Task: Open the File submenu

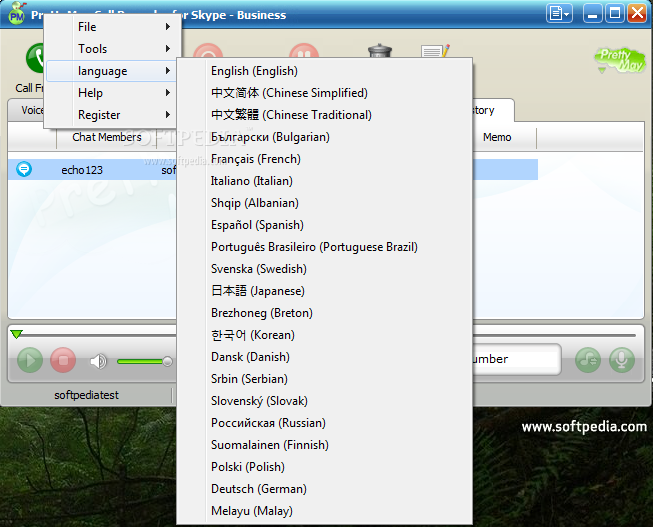Action: point(112,27)
